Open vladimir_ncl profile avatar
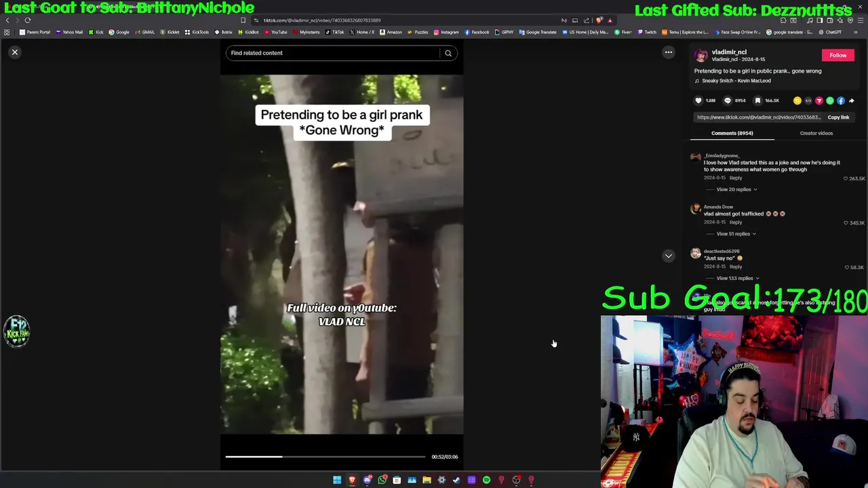 point(701,56)
